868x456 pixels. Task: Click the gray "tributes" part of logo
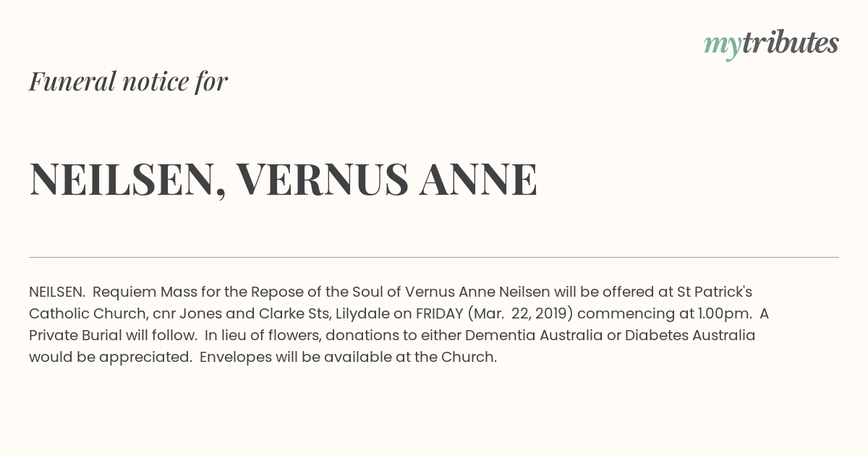click(790, 43)
